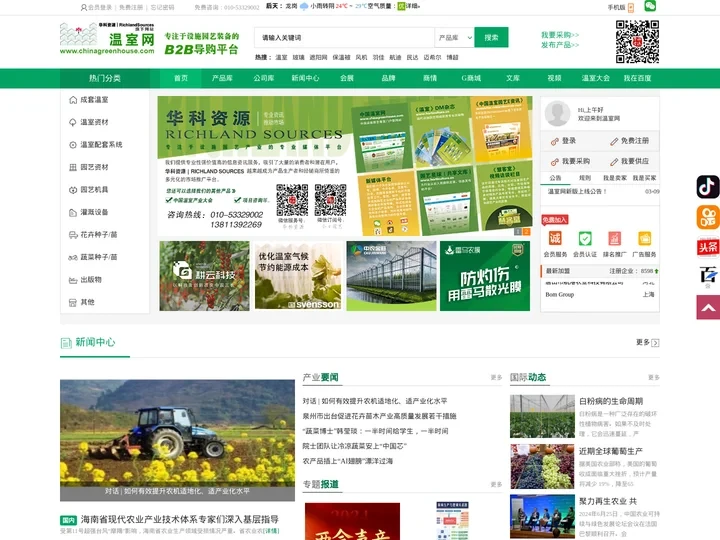Open the orange Kuaishou video icon
This screenshot has width=720, height=540.
708,217
